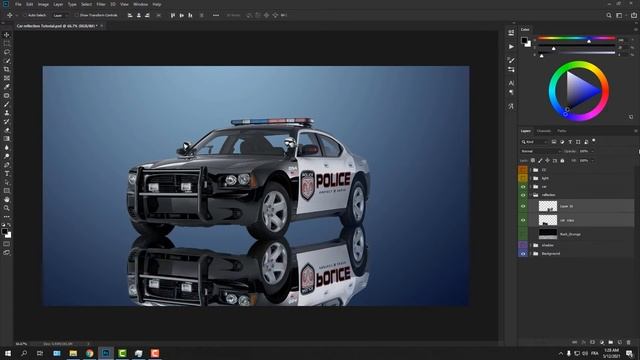Image resolution: width=640 pixels, height=360 pixels.
Task: Show the light layer group
Action: tap(523, 178)
